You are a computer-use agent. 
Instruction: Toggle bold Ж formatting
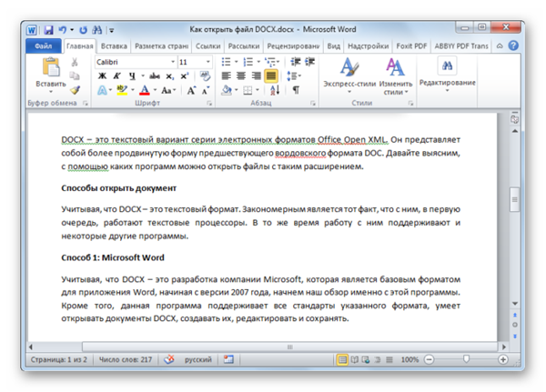(x=102, y=75)
